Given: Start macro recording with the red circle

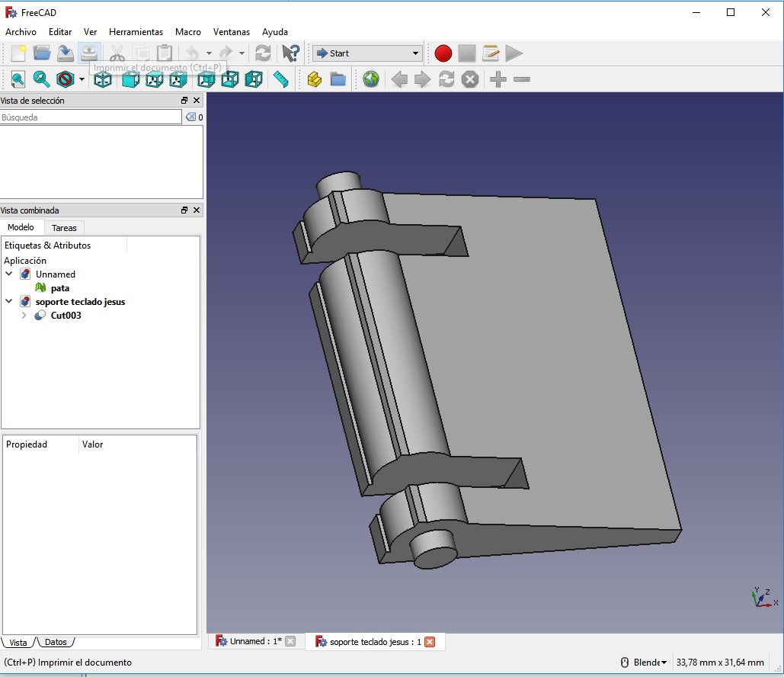Looking at the screenshot, I should coord(443,53).
